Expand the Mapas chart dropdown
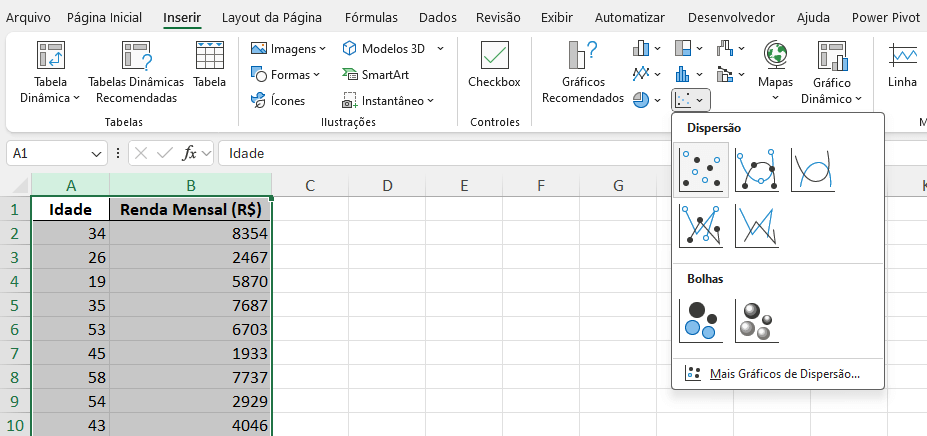The image size is (927, 436). (x=775, y=98)
